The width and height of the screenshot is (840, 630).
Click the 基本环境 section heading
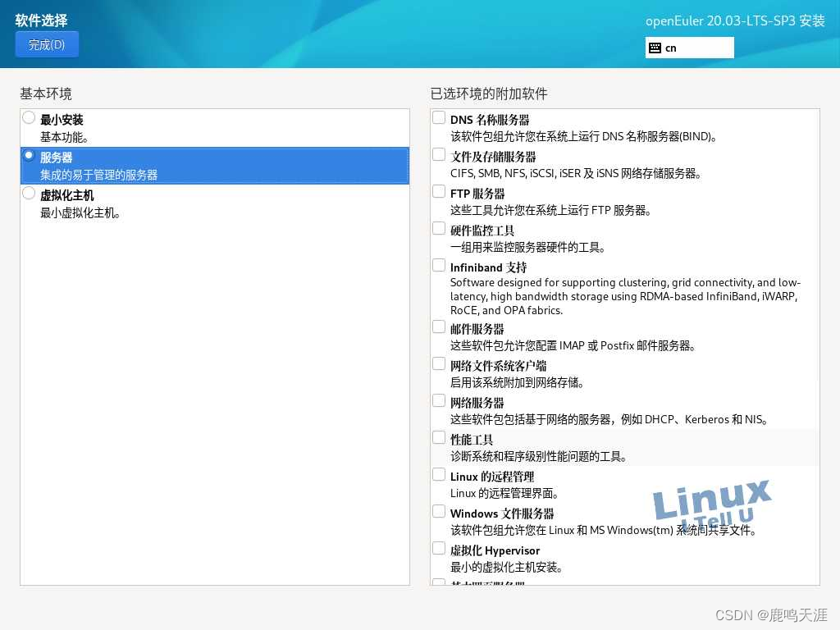point(46,94)
